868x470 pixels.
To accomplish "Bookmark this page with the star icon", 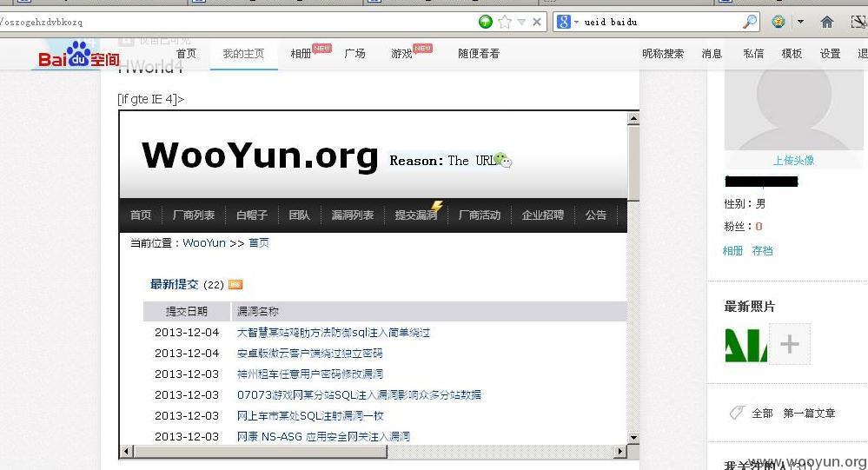I will tap(504, 22).
